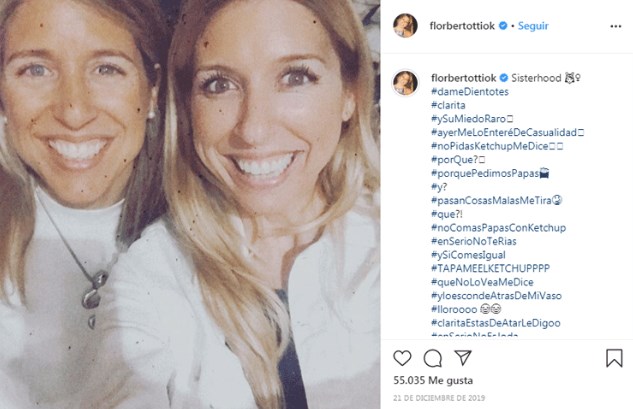Open florbertottiok profile from the header username

pos(463,25)
